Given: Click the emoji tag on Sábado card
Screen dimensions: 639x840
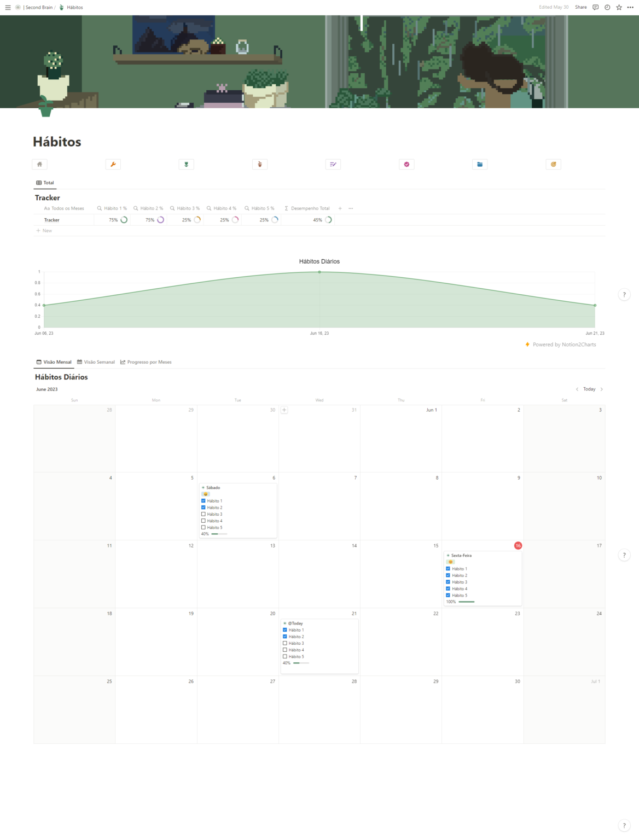Looking at the screenshot, I should click(206, 494).
